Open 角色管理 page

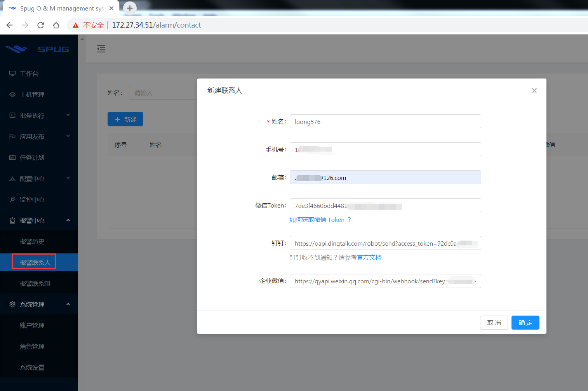pyautogui.click(x=39, y=346)
